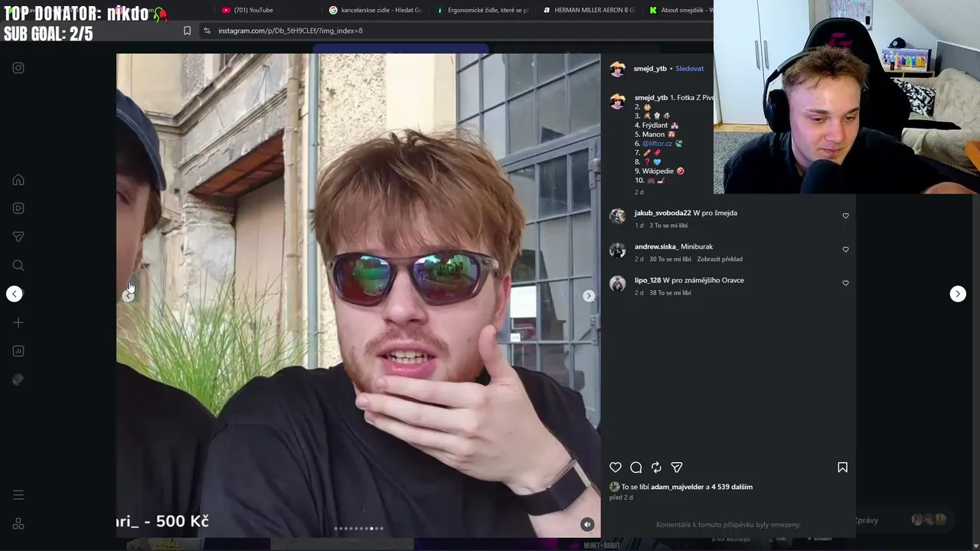Like the post with the heart icon
980x551 pixels.
pyautogui.click(x=616, y=468)
